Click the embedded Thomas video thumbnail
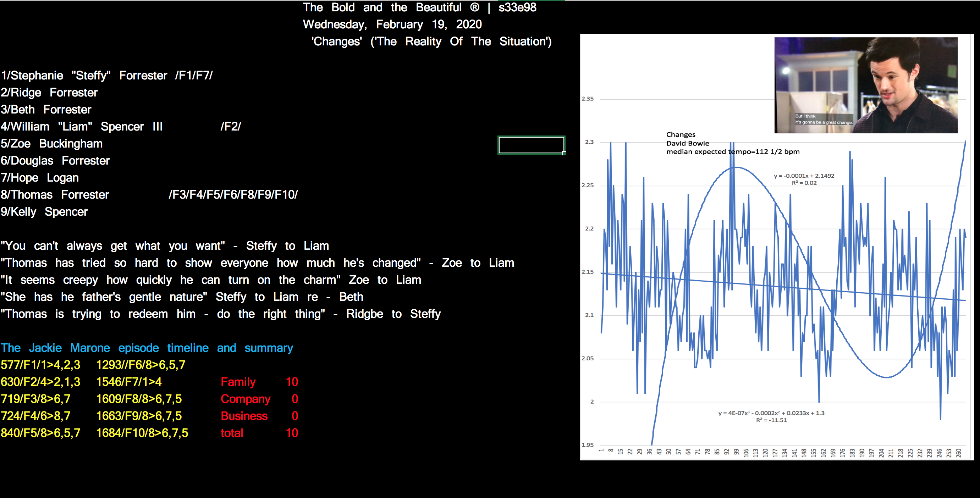 pos(865,85)
